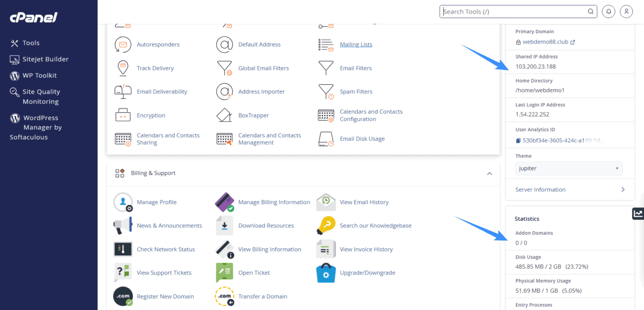Viewport: 644px width, 310px height.
Task: Open the Email Deliverability mailbox icon
Action: (123, 91)
